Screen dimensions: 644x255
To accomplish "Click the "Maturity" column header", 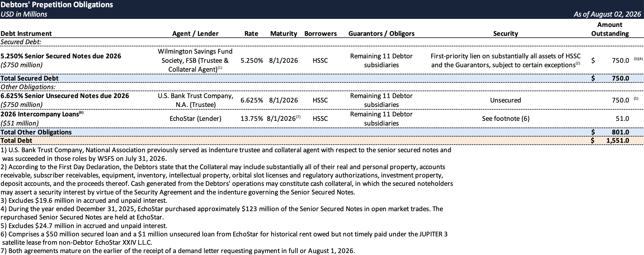I will click(x=283, y=34).
